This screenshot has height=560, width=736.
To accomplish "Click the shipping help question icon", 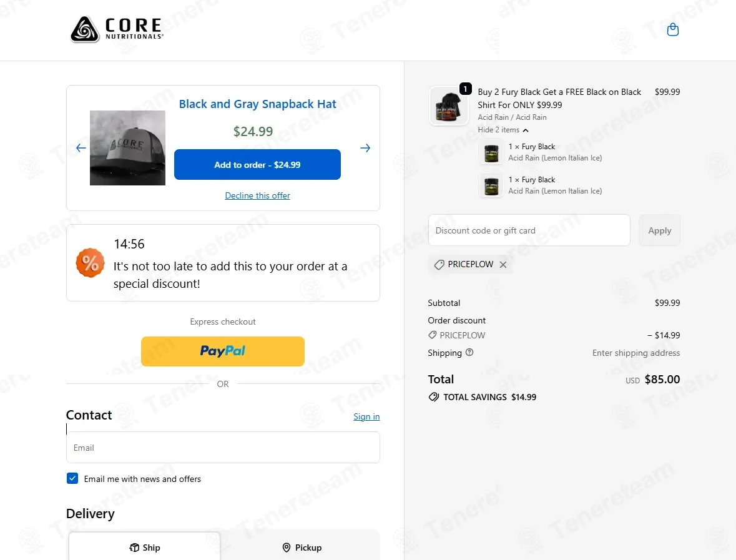I will [469, 352].
